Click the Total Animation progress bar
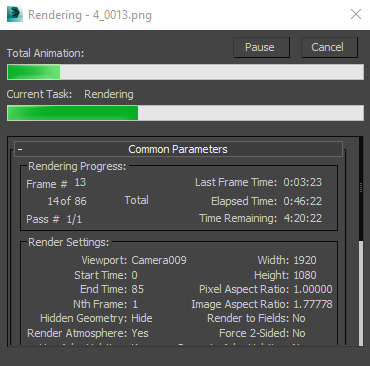 (185, 72)
